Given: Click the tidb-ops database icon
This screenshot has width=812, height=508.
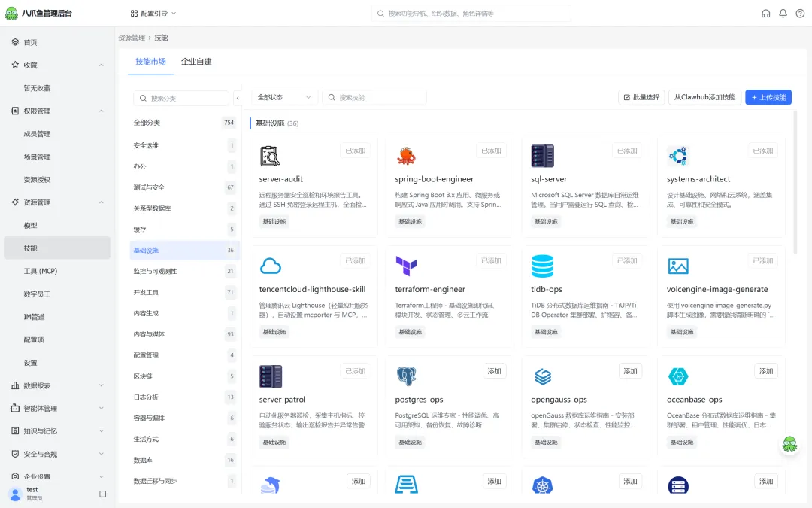Looking at the screenshot, I should (x=542, y=266).
